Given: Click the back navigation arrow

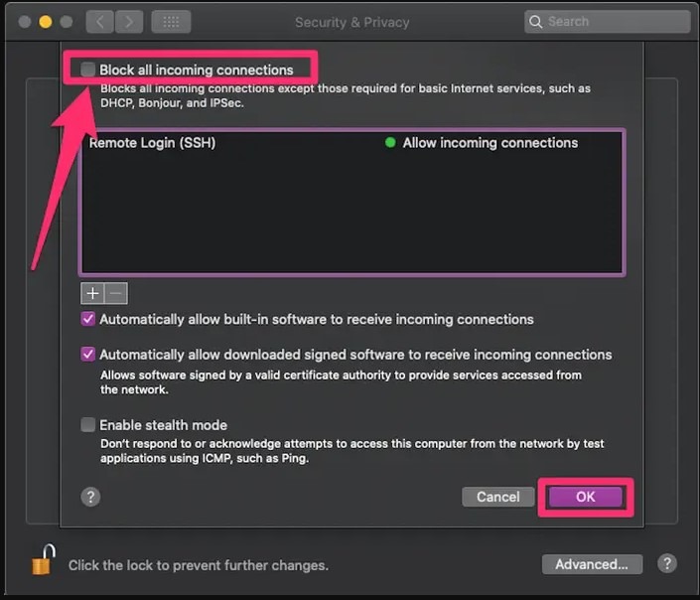Looking at the screenshot, I should point(100,21).
